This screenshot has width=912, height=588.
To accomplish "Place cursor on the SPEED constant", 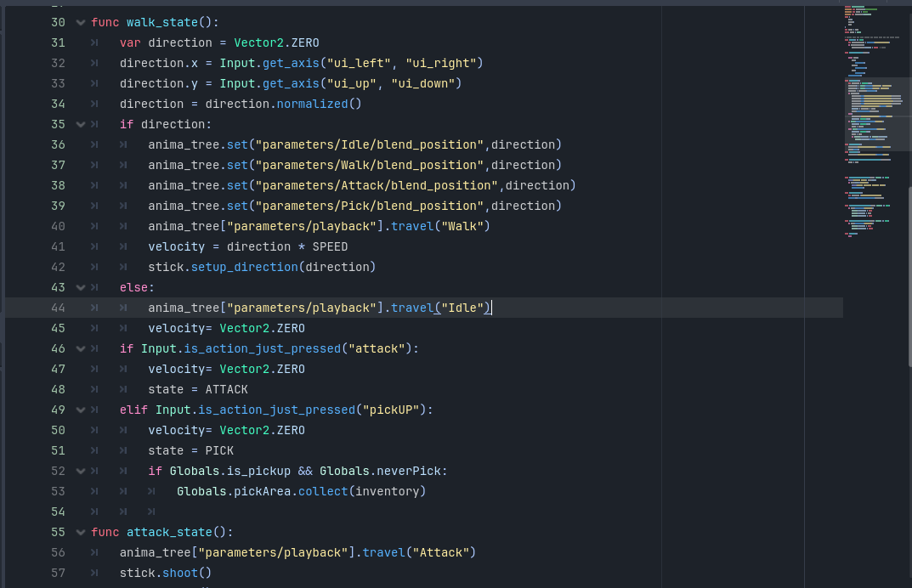I will (x=330, y=246).
